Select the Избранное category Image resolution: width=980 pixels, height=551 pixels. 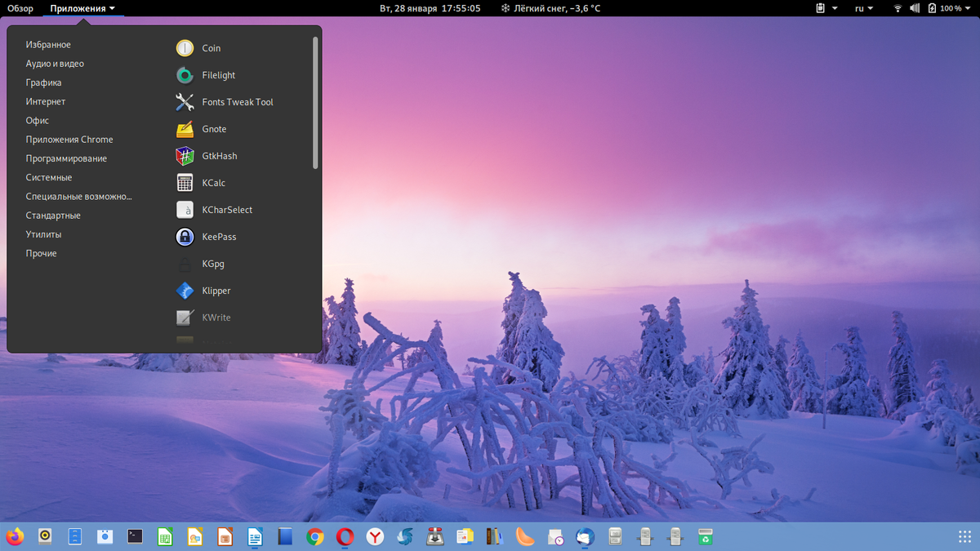click(48, 45)
